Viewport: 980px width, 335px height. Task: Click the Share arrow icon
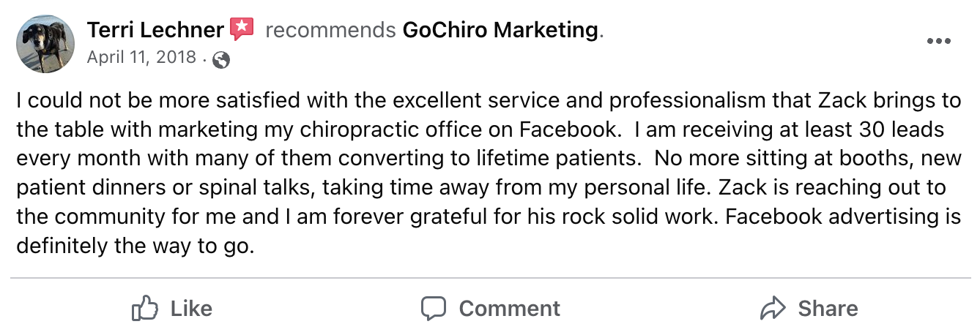pyautogui.click(x=773, y=309)
